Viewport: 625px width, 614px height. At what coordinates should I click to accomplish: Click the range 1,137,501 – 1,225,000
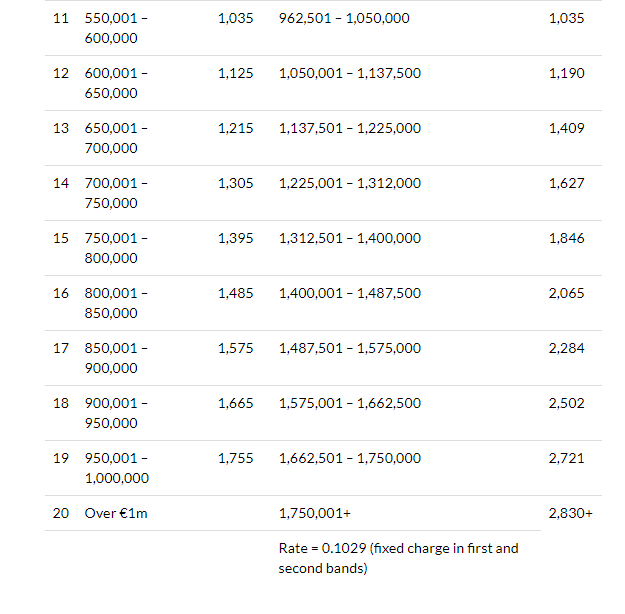click(x=349, y=128)
